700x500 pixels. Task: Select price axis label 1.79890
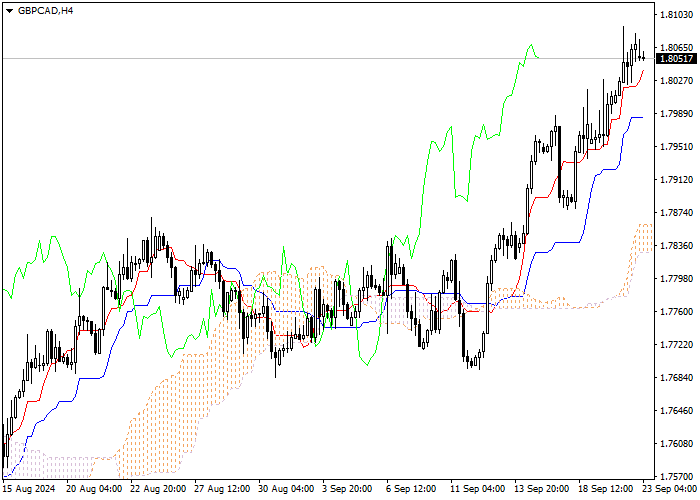(677, 113)
